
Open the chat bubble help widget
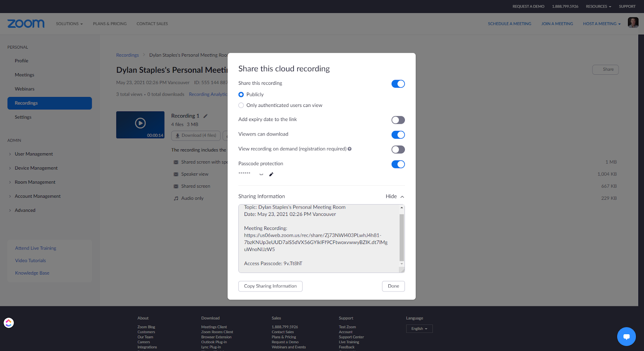[x=626, y=337]
